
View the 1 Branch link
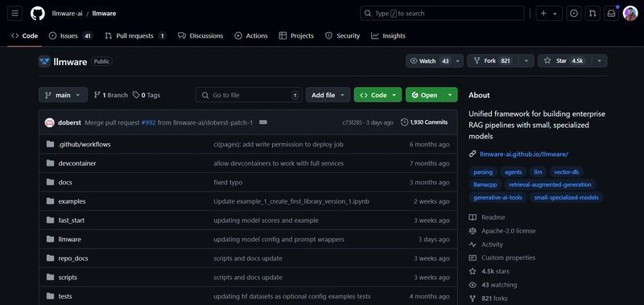tap(111, 95)
